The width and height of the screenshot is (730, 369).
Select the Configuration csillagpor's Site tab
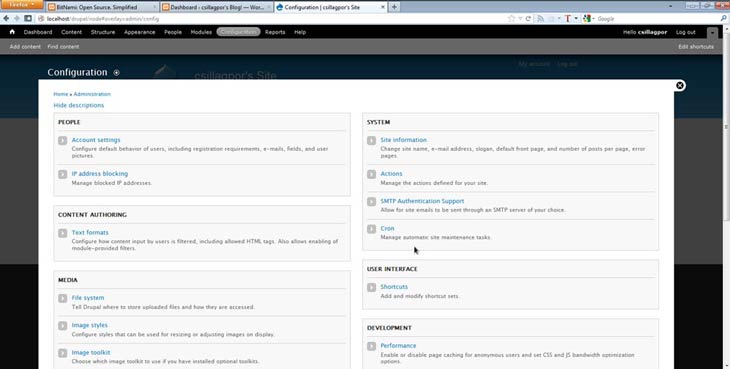[330, 7]
